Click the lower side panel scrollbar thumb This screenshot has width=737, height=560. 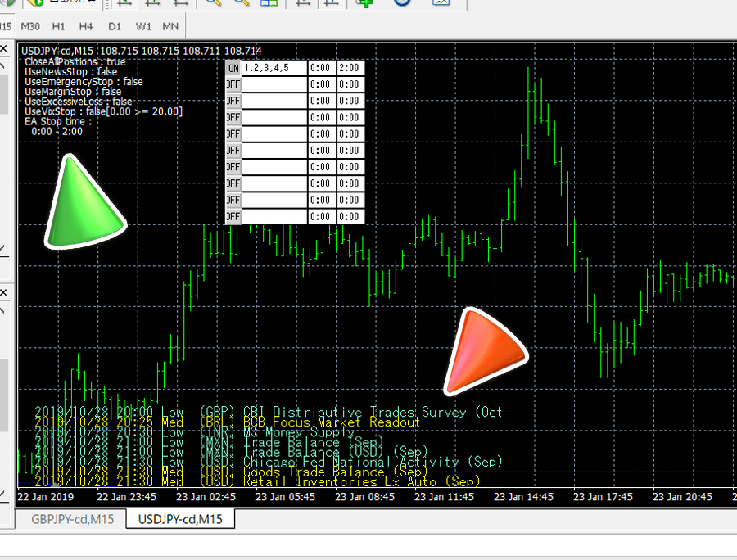point(4,395)
